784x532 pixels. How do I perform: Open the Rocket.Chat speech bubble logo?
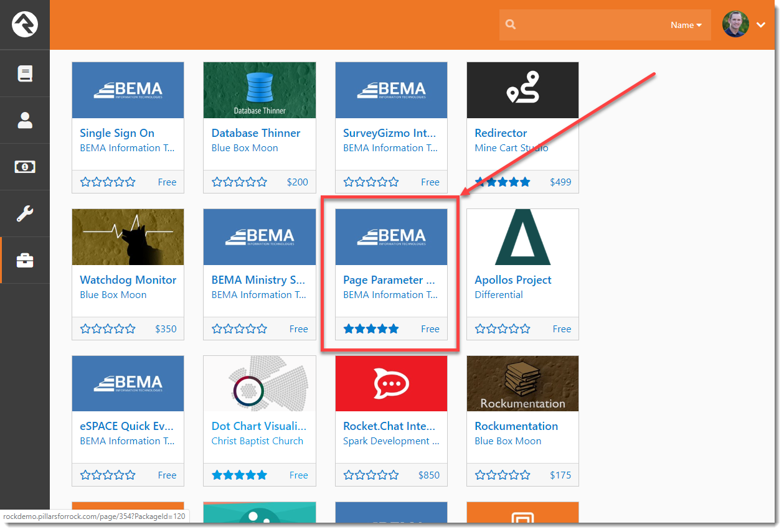point(391,383)
